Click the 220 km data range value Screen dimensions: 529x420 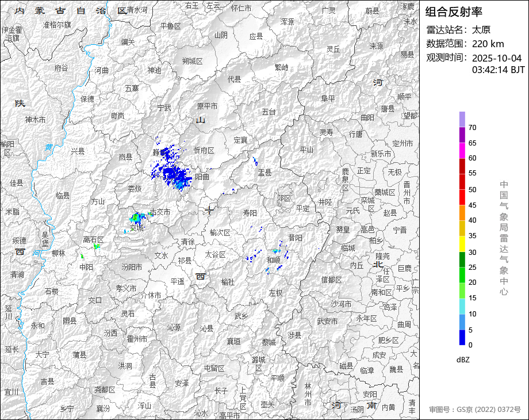(488, 44)
